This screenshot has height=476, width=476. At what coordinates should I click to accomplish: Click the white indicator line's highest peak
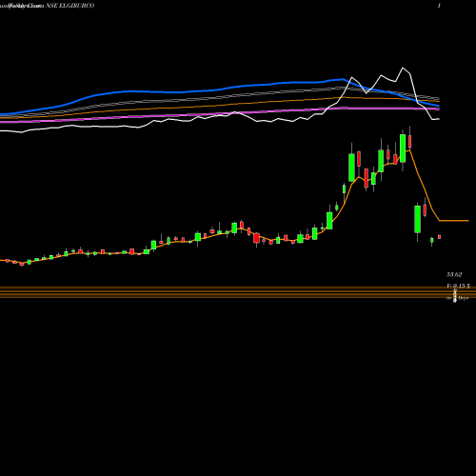tap(403, 68)
